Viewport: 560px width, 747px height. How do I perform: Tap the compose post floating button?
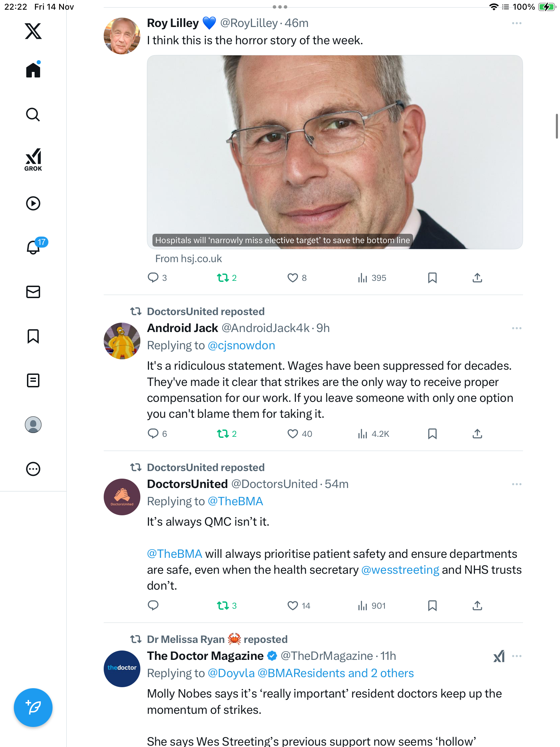[x=33, y=707]
